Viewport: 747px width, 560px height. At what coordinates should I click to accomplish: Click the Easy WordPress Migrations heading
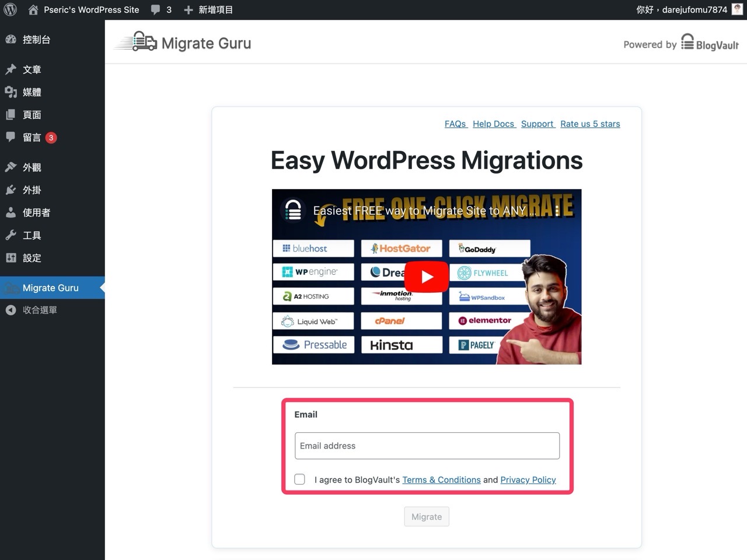[427, 160]
